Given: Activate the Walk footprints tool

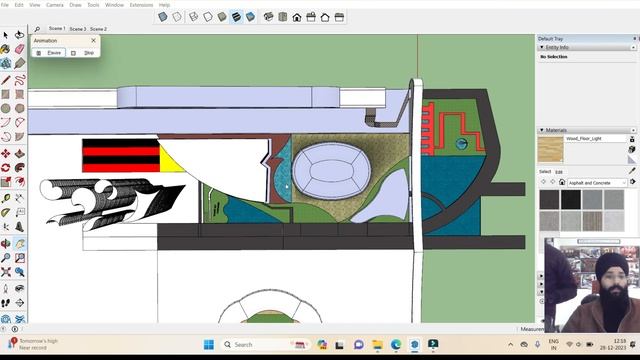Looking at the screenshot, I should pos(6,303).
